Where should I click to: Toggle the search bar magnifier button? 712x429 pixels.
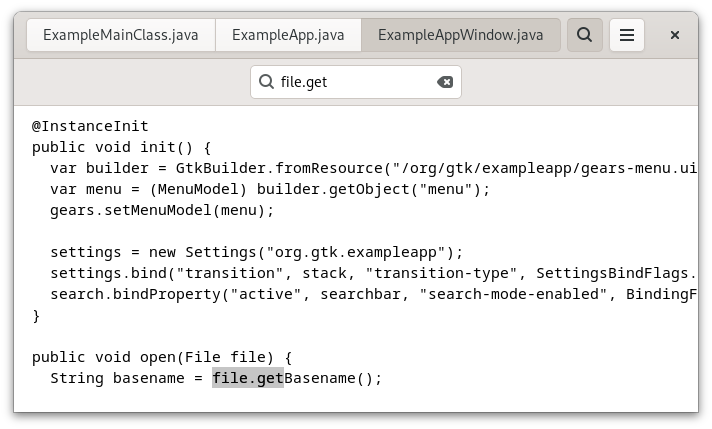coord(584,35)
